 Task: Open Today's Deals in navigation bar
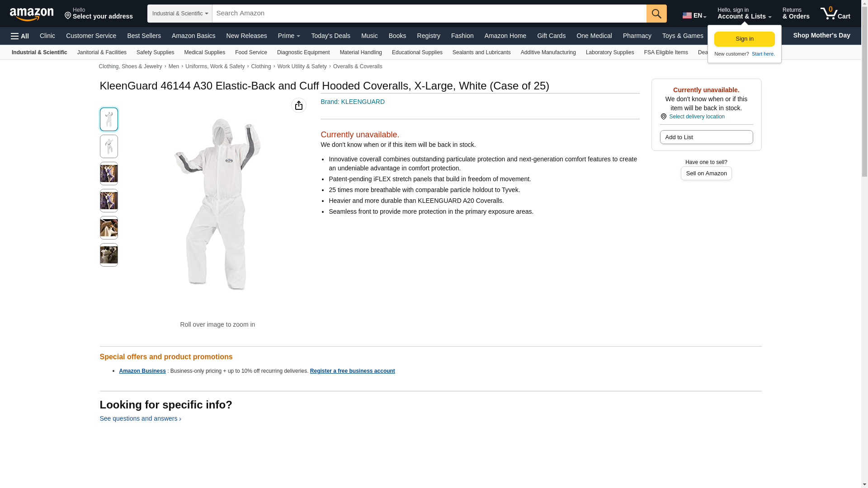330,36
